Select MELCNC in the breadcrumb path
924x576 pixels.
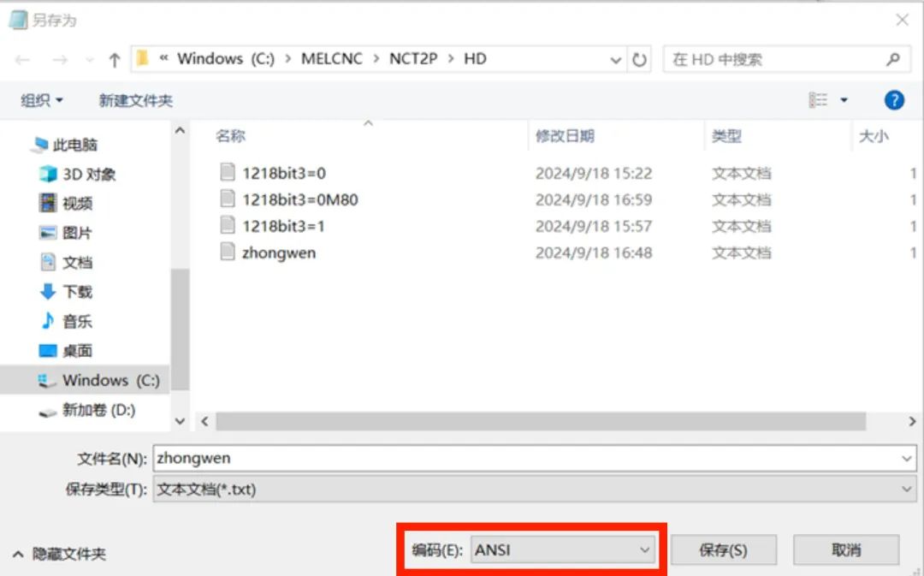coord(332,58)
